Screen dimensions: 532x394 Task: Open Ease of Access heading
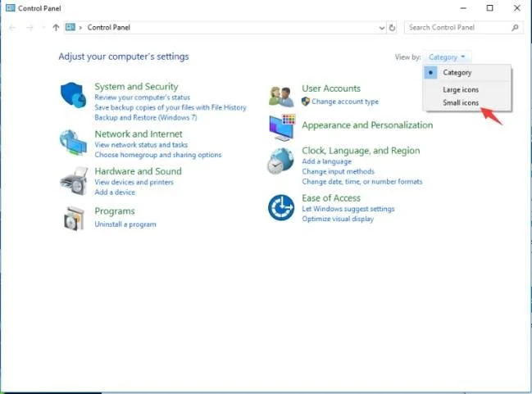point(331,198)
